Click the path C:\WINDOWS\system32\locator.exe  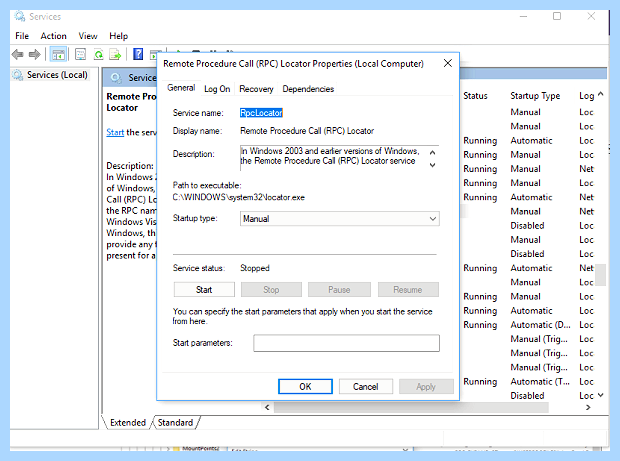(238, 197)
